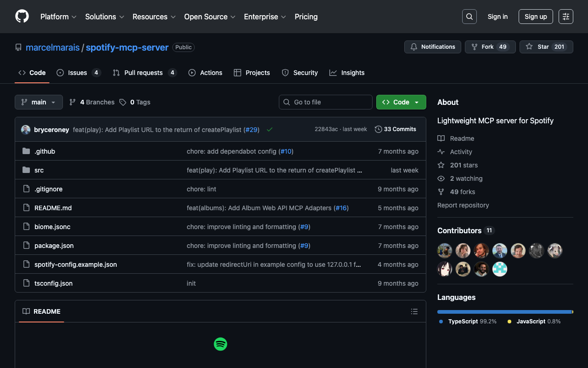Click the GitHub logo icon
The width and height of the screenshot is (588, 368).
click(x=22, y=17)
